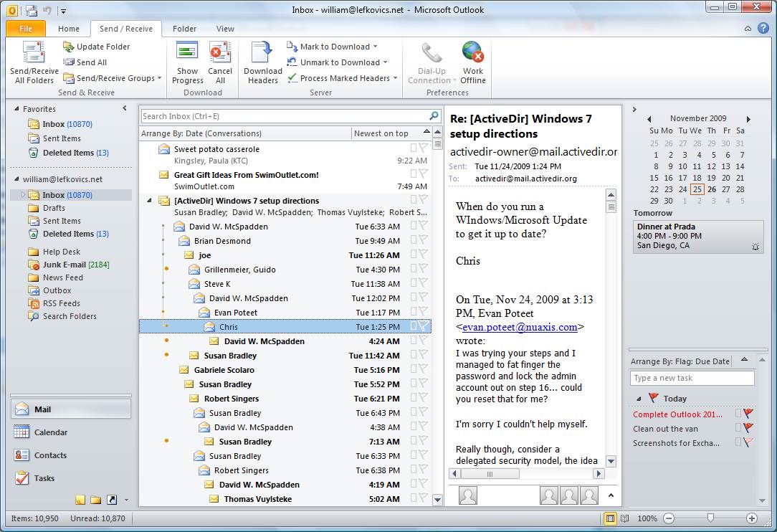
Task: Collapse the ActiveDir conversation thread
Action: [x=149, y=201]
